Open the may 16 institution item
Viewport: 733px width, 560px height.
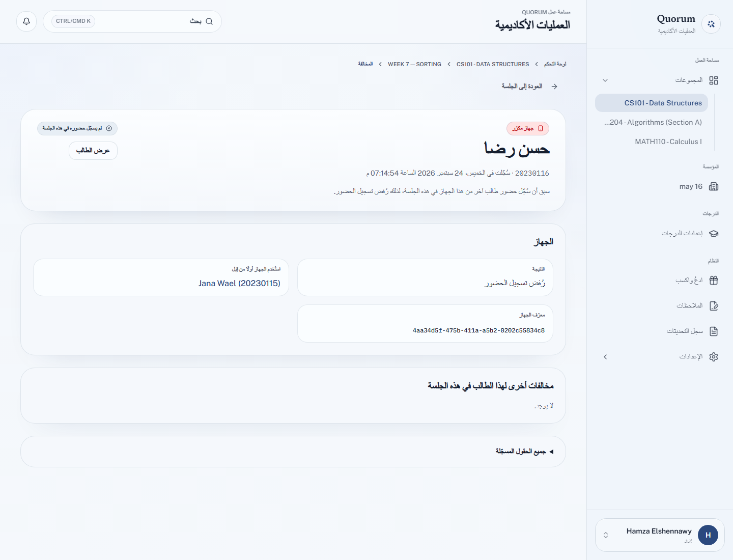pos(660,186)
